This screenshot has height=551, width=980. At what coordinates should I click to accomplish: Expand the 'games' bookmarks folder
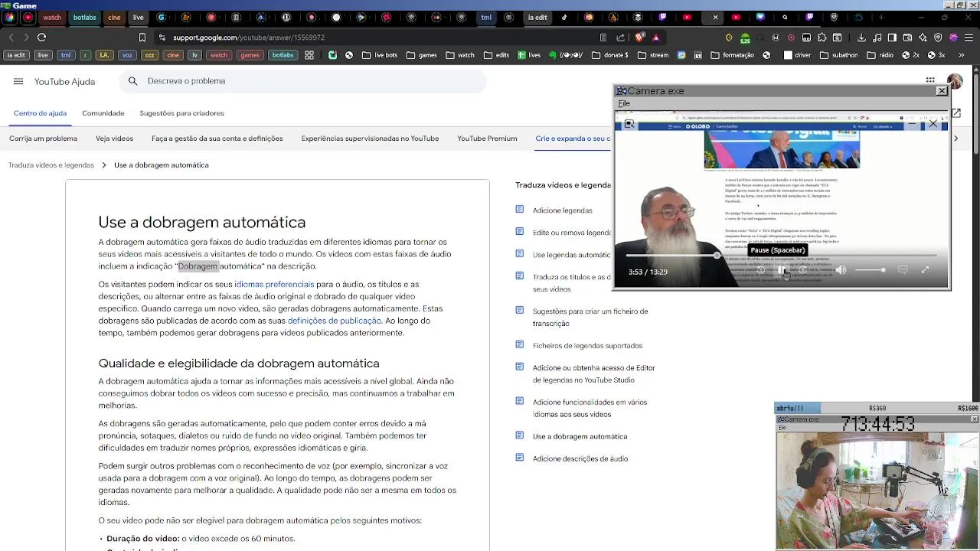tap(422, 55)
